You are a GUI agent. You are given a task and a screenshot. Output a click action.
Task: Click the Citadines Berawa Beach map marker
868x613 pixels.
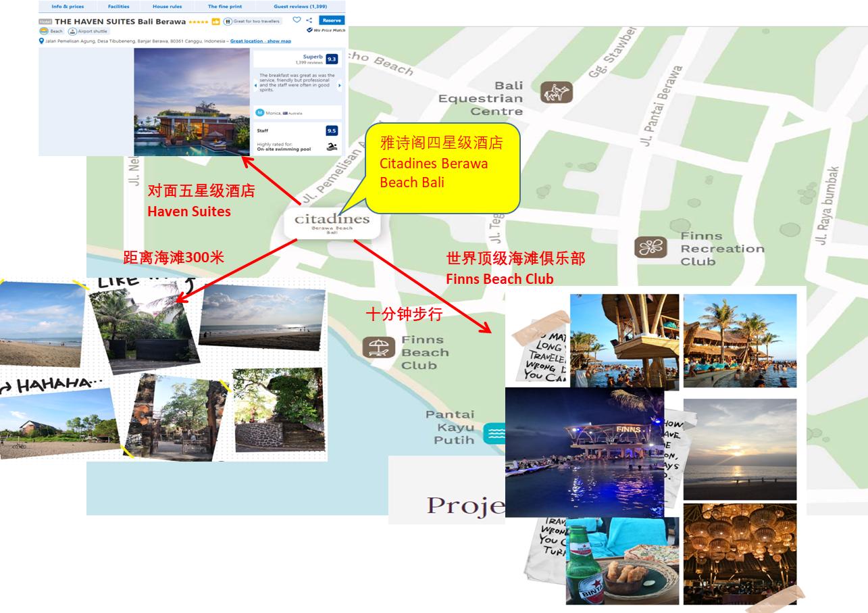332,224
